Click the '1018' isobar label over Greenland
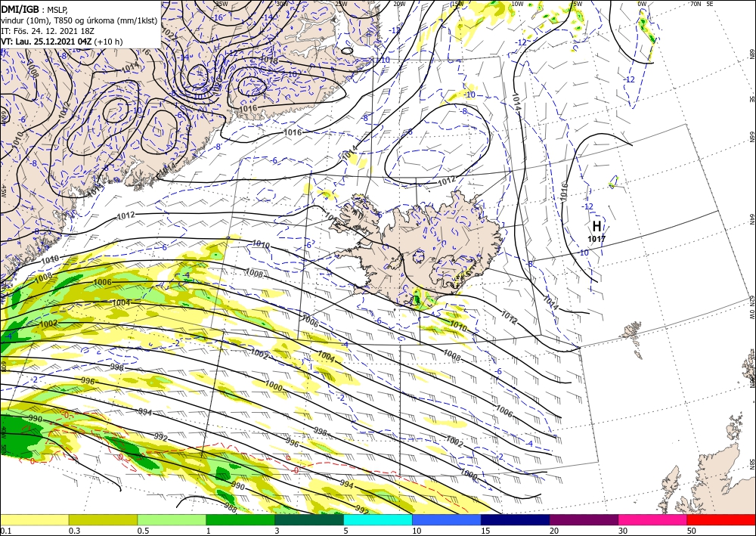The height and width of the screenshot is (536, 756). point(269,60)
